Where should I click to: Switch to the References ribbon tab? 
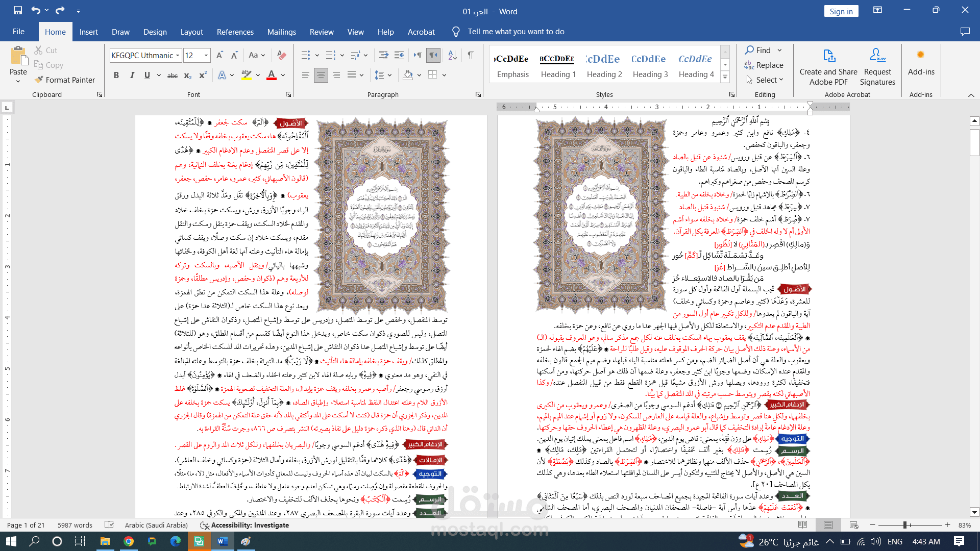pos(235,32)
